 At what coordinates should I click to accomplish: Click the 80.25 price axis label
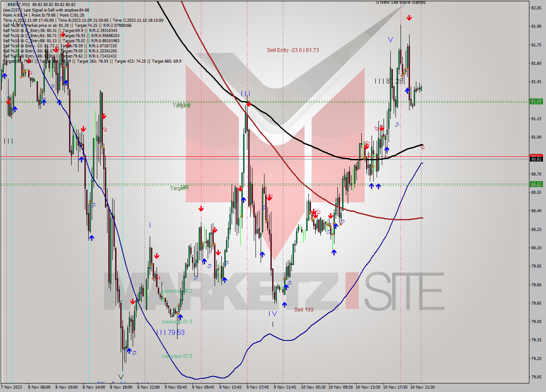(536, 229)
